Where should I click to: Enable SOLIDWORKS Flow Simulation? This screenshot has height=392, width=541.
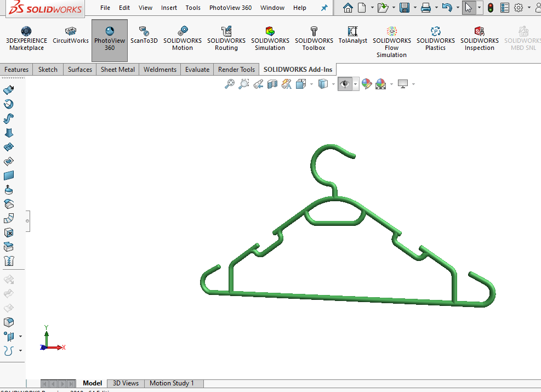(x=391, y=42)
